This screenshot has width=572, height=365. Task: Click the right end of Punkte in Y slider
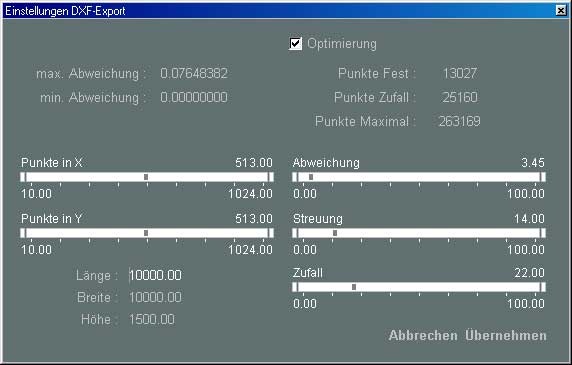[x=271, y=233]
